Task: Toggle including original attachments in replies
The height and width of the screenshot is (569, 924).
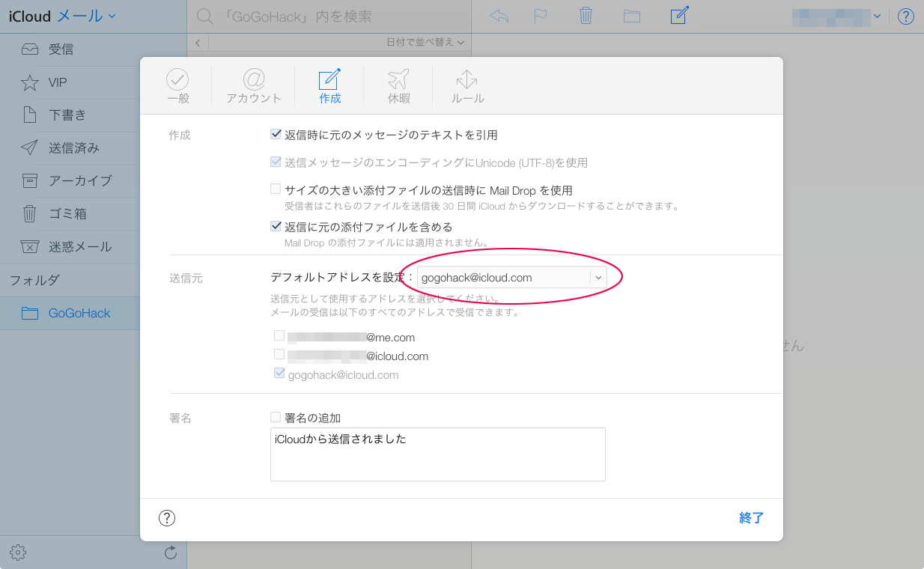Action: [x=276, y=226]
